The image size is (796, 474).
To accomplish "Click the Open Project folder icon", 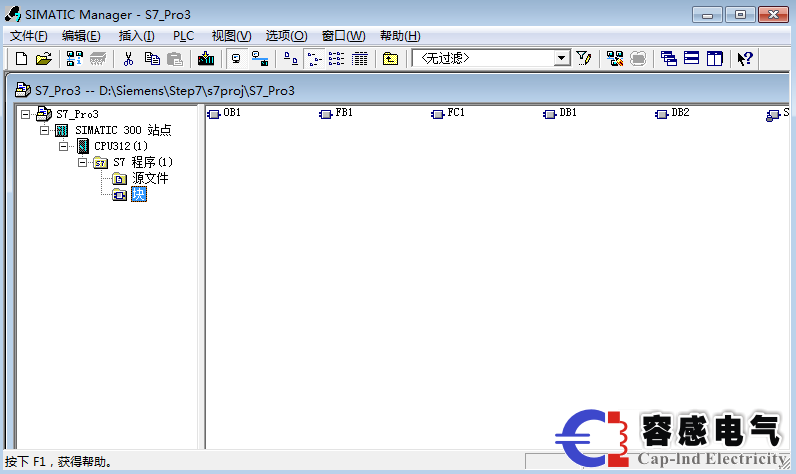I will coord(44,59).
